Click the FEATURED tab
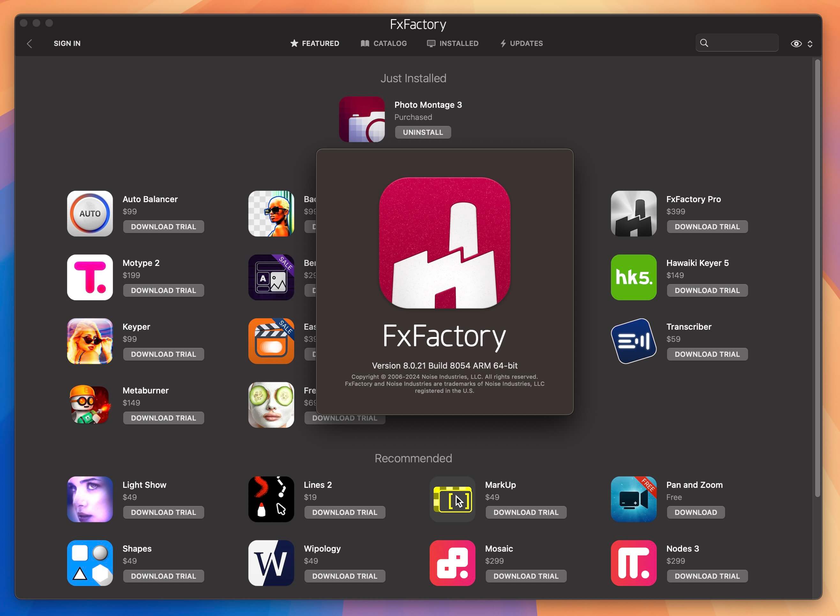The height and width of the screenshot is (616, 840). [x=316, y=44]
